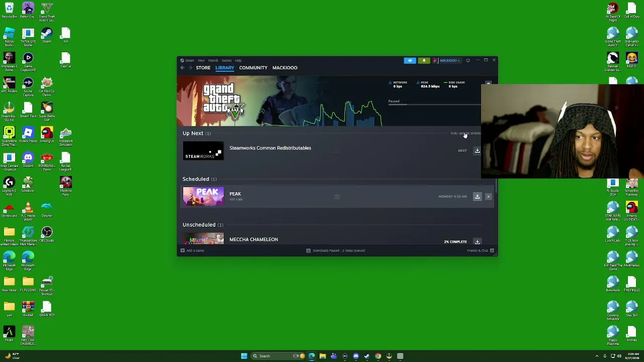Click the Steam taskbar icon

[367, 356]
